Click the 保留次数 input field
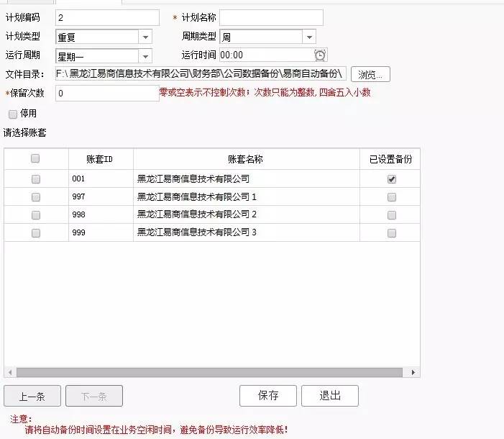Screen dimensions: 504x439 (107, 94)
